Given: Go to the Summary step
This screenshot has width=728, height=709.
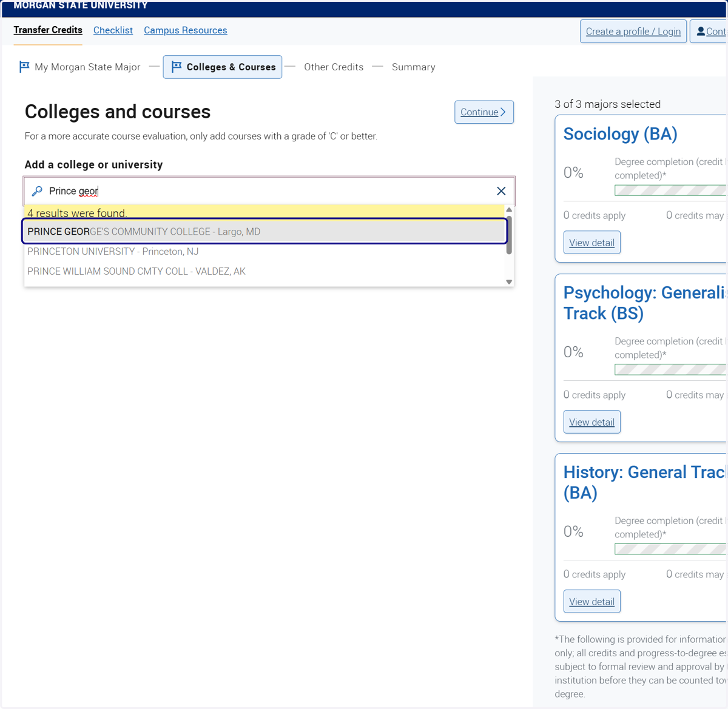Looking at the screenshot, I should click(x=414, y=67).
